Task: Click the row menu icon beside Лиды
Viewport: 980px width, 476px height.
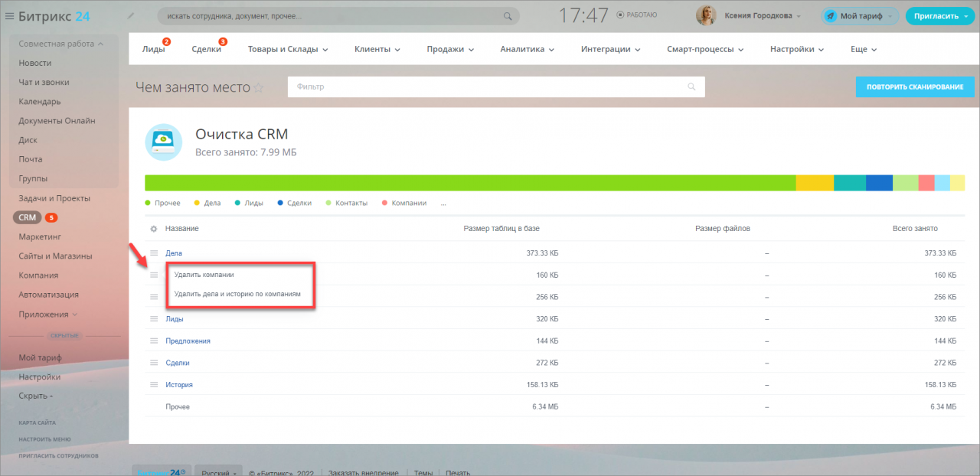Action: [x=153, y=319]
